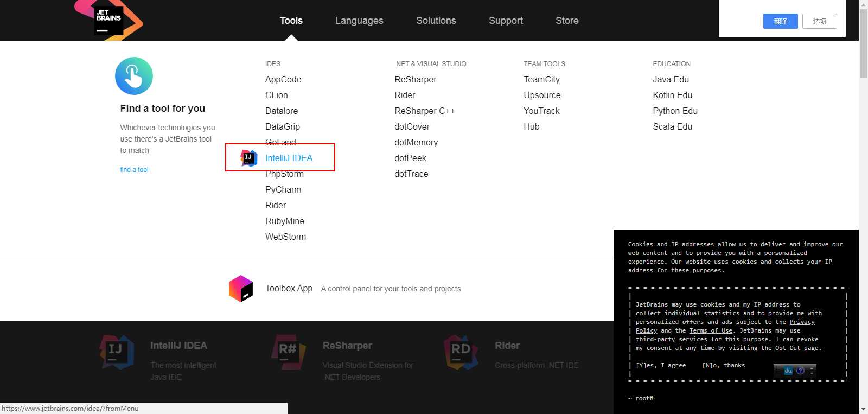Open the dotCover link
The image size is (868, 414).
point(412,126)
